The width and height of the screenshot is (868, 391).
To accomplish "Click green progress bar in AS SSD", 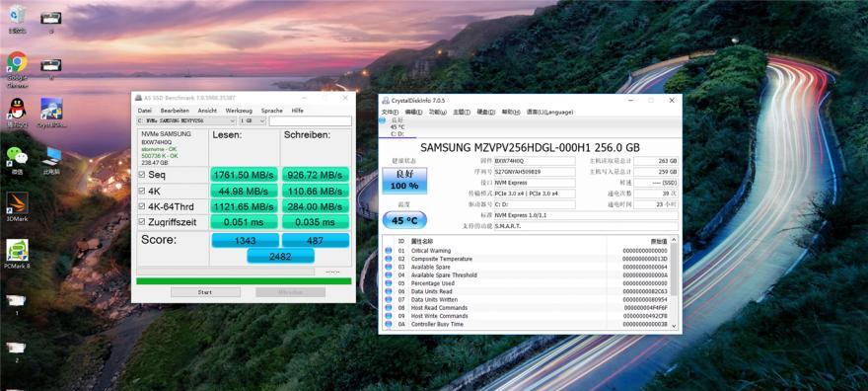I will 244,281.
